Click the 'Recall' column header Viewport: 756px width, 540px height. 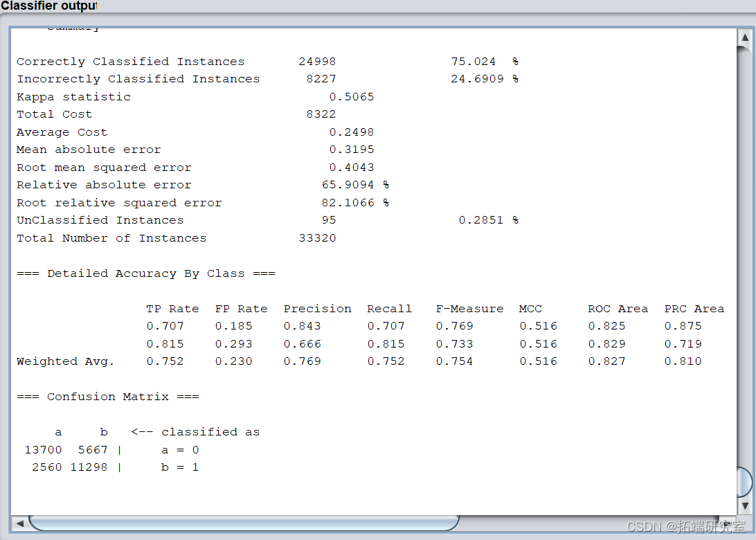(x=390, y=309)
